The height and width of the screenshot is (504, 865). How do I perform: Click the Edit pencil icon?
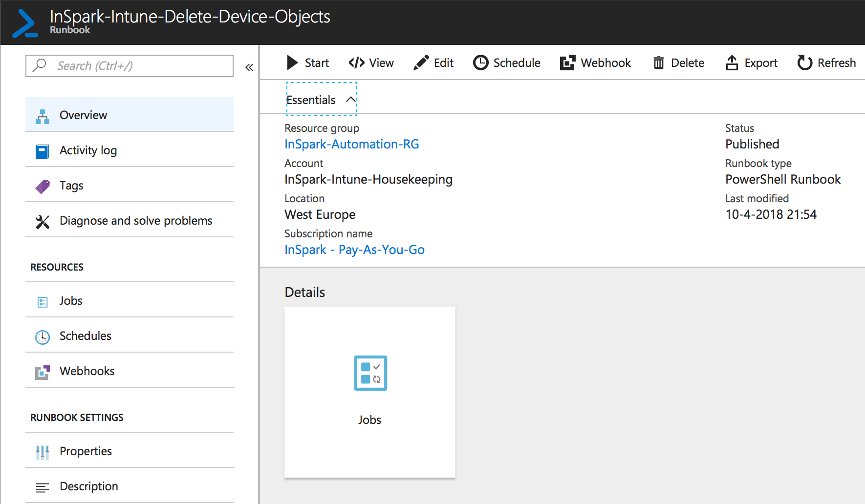pyautogui.click(x=421, y=63)
